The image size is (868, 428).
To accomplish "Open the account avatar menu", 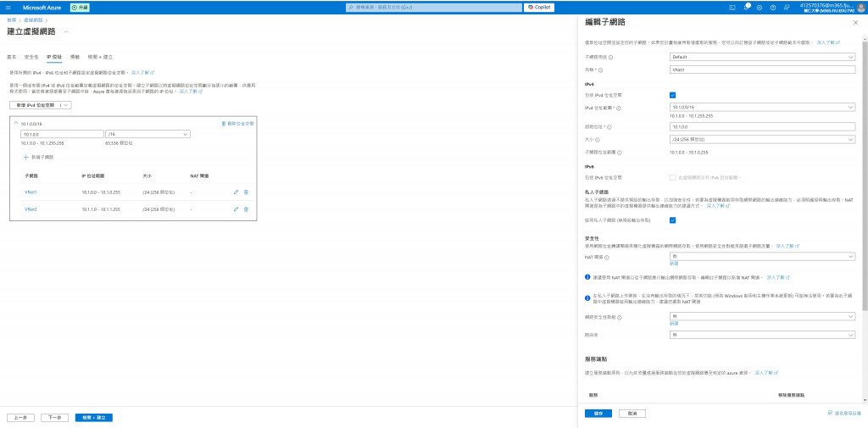I will [861, 8].
